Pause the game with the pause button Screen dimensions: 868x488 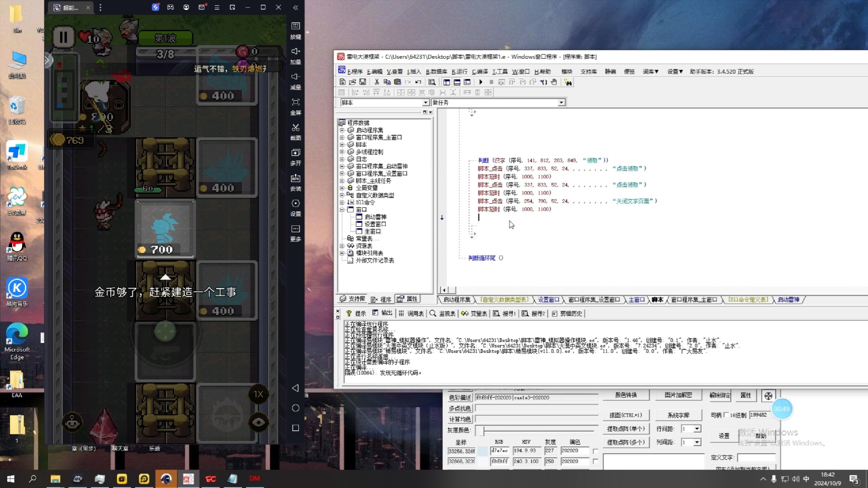(x=63, y=37)
